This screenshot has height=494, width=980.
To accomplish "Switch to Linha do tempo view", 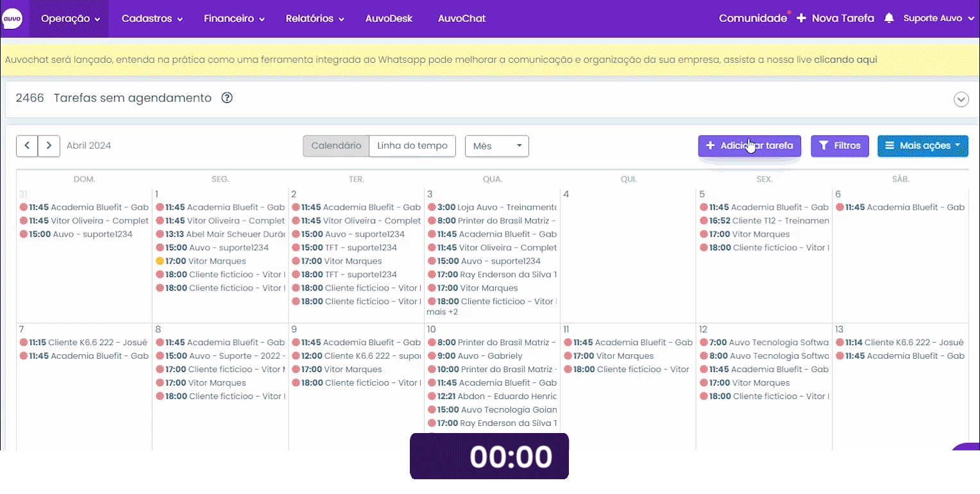I will (x=412, y=146).
